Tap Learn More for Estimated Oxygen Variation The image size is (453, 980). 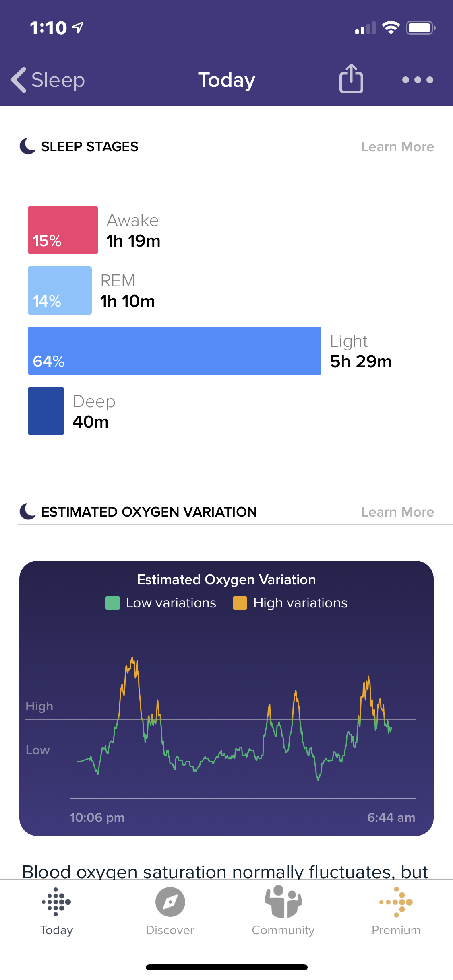click(397, 512)
